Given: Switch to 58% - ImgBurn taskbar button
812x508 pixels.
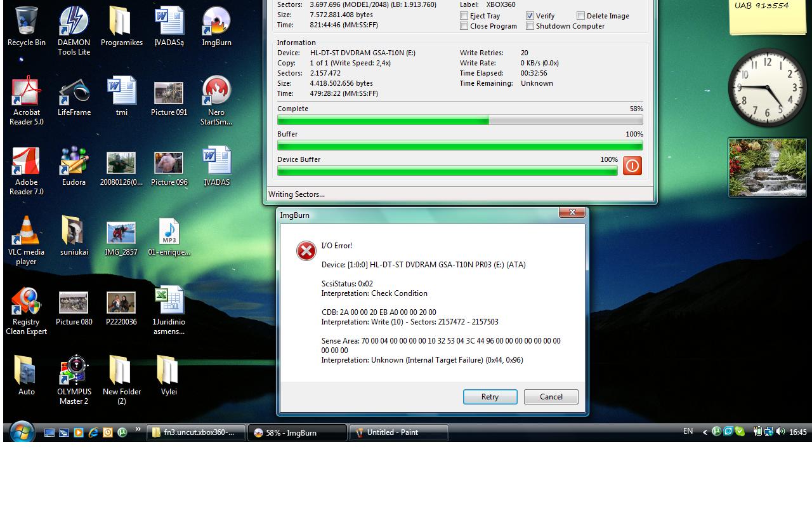Looking at the screenshot, I should [297, 432].
